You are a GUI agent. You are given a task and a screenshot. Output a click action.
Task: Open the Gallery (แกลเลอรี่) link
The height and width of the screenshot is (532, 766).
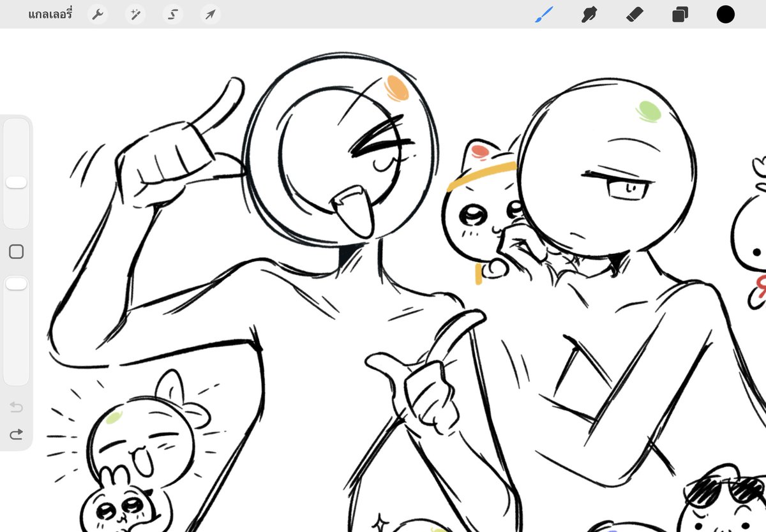(50, 14)
